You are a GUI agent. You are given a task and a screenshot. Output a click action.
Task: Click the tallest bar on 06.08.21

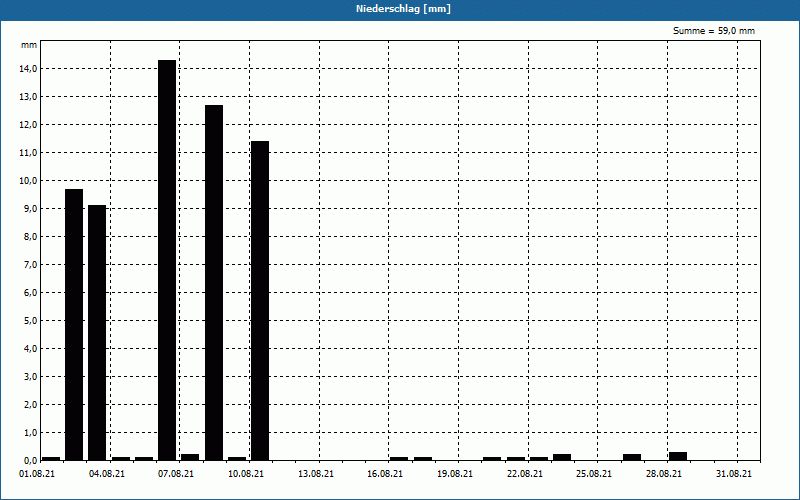point(167,260)
